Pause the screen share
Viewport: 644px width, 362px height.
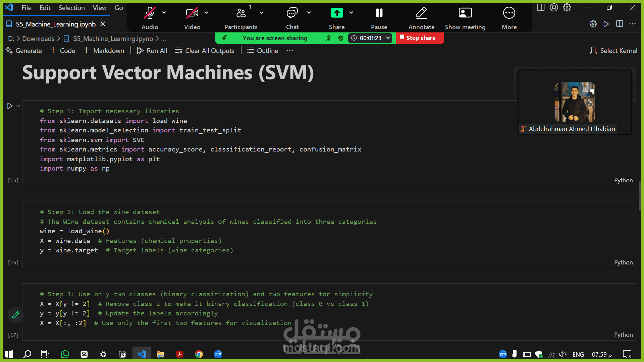tap(379, 13)
